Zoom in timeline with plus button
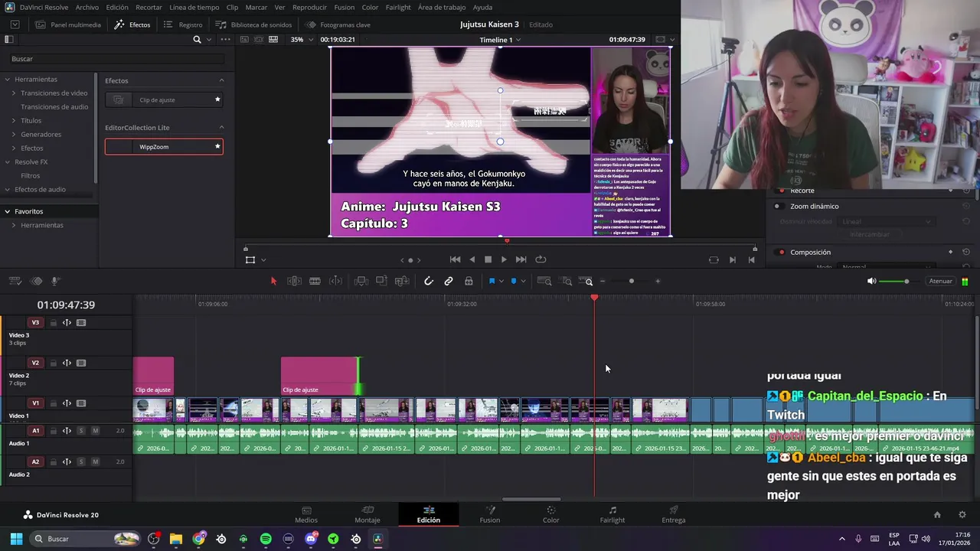 pyautogui.click(x=658, y=281)
